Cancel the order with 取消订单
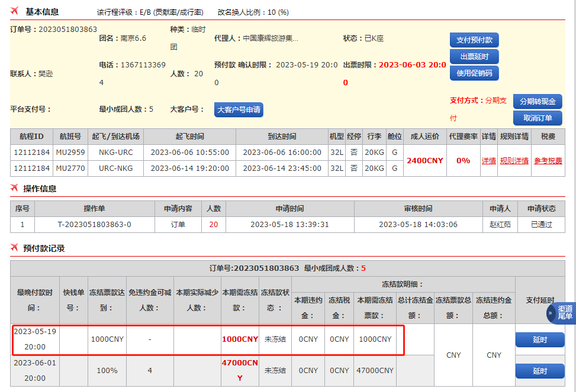This screenshot has width=576, height=392. tap(537, 118)
